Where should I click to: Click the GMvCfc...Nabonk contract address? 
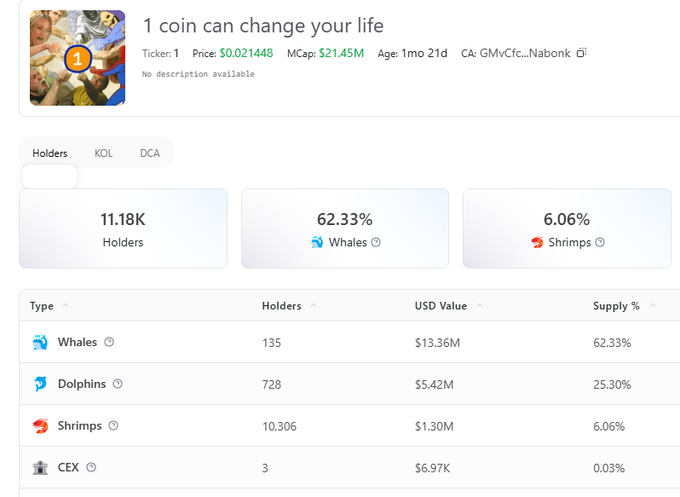[525, 52]
